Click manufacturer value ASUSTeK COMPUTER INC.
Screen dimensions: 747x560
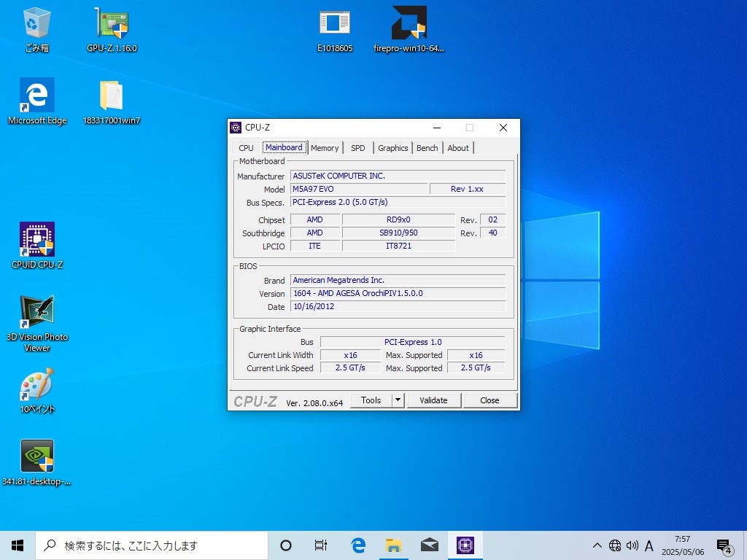(398, 176)
